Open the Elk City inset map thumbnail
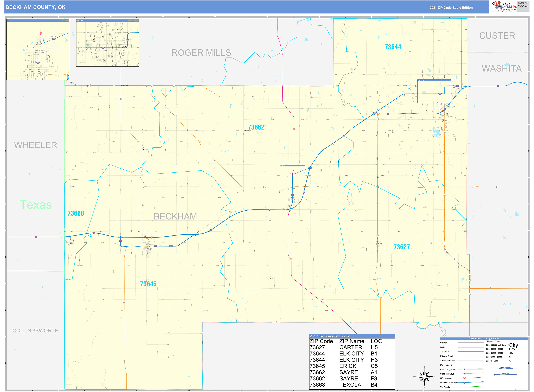The image size is (534, 392). click(x=108, y=43)
